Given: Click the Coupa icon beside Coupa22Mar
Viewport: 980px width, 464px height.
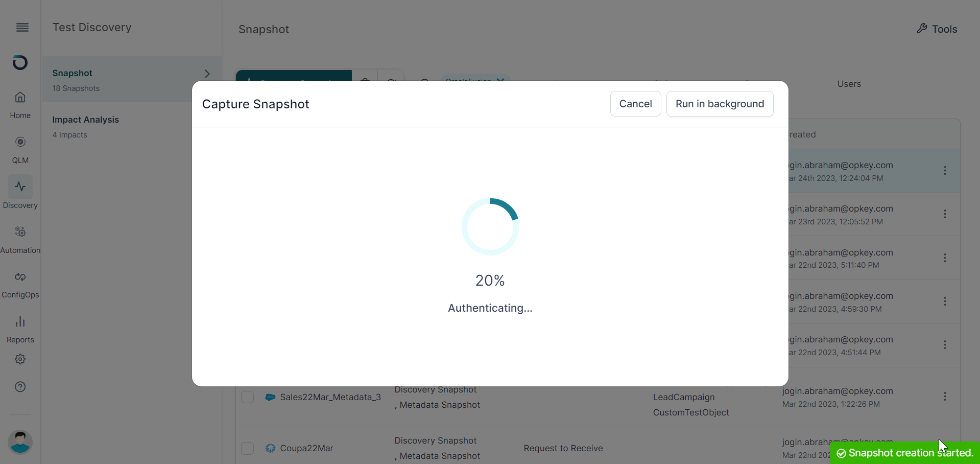Looking at the screenshot, I should click(270, 448).
